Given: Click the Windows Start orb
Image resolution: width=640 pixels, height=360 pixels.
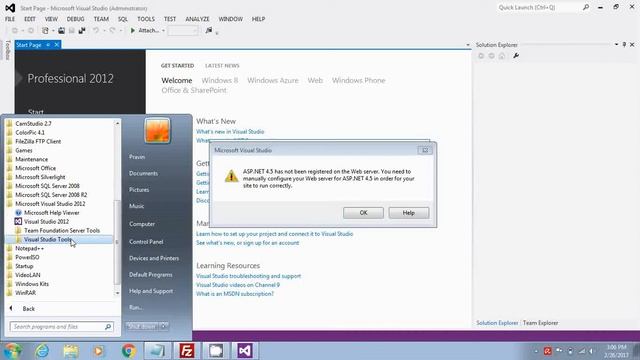Looking at the screenshot, I should pyautogui.click(x=13, y=351).
